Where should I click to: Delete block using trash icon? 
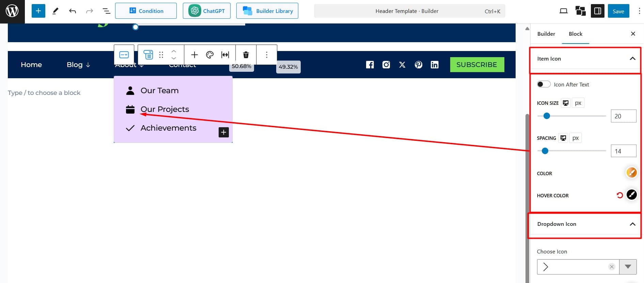pyautogui.click(x=246, y=55)
